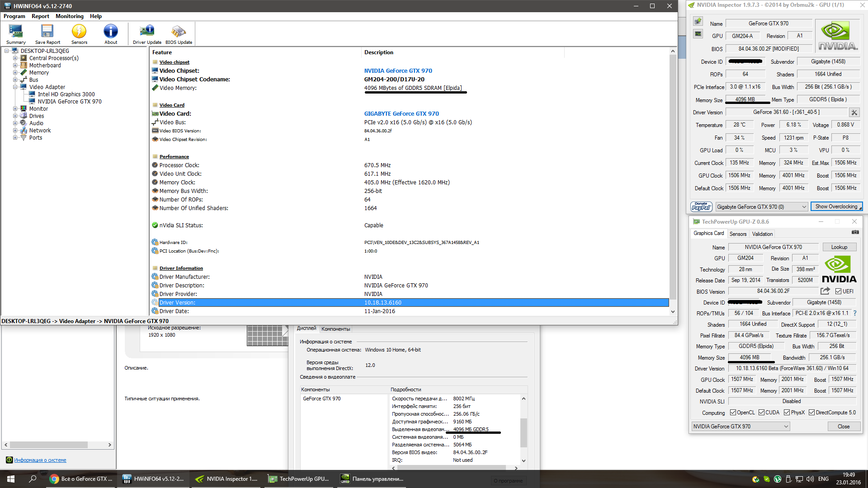Toggle the PhysX checkbox
The width and height of the screenshot is (868, 488).
point(787,413)
